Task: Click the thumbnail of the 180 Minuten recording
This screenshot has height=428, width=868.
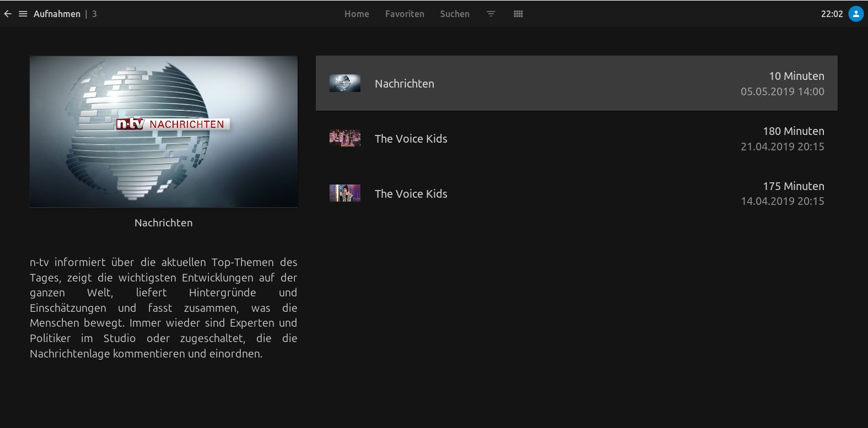Action: [345, 138]
